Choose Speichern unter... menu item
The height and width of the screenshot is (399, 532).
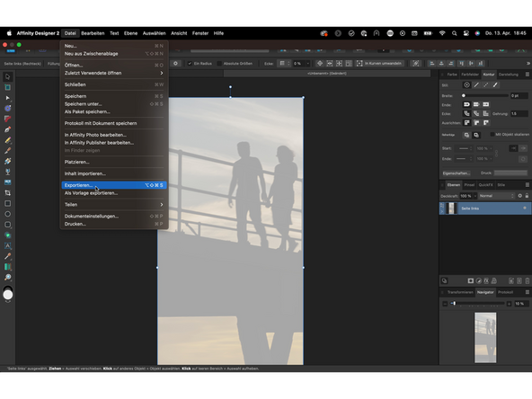pos(114,104)
